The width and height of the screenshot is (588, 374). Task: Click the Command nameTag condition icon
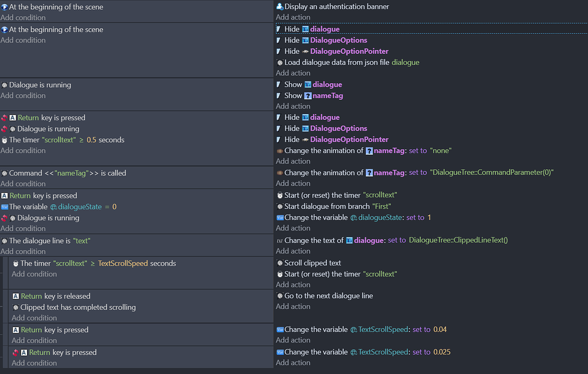coord(5,173)
